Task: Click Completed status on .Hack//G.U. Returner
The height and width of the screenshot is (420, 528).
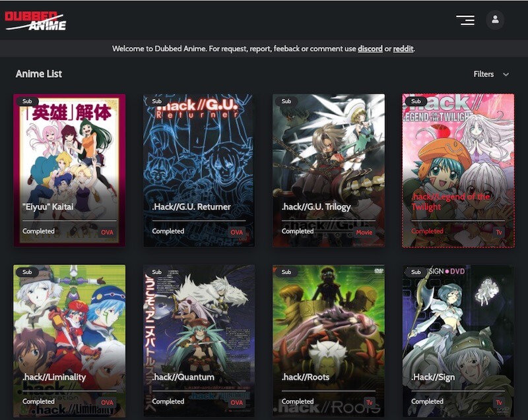Action: pyautogui.click(x=168, y=231)
